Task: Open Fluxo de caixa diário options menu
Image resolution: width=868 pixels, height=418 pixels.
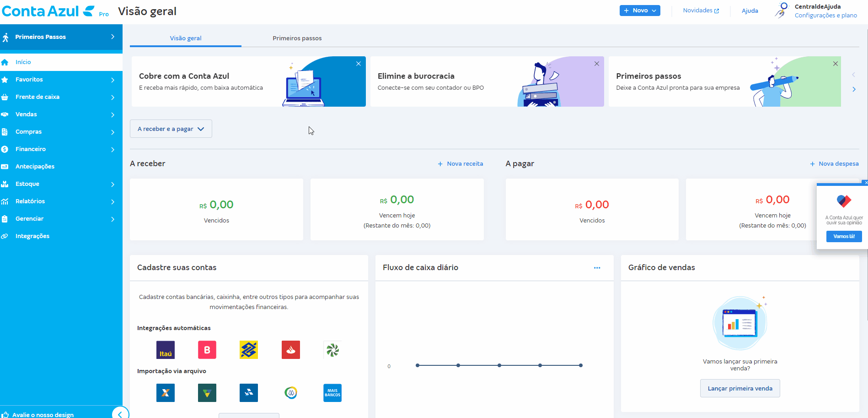Action: pos(597,268)
